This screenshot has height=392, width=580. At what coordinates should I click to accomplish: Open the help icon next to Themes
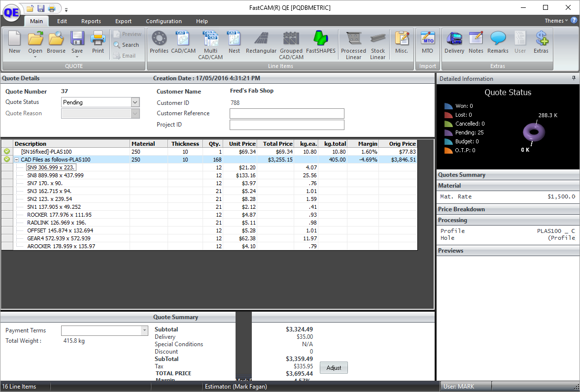pos(574,21)
